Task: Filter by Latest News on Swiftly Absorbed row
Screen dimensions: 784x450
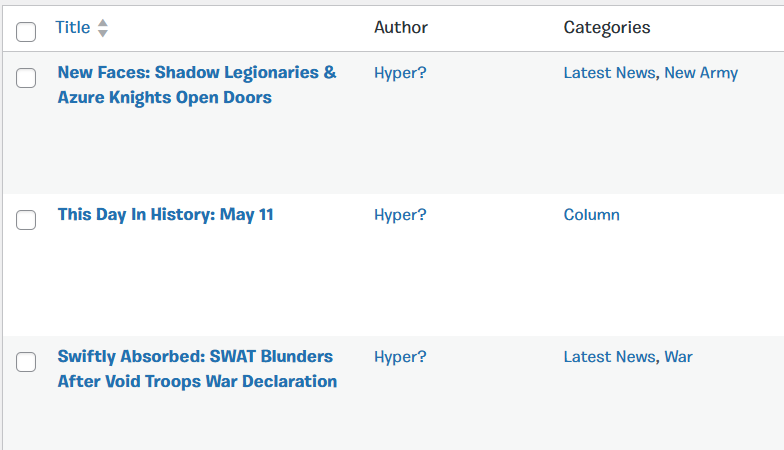Action: point(609,357)
